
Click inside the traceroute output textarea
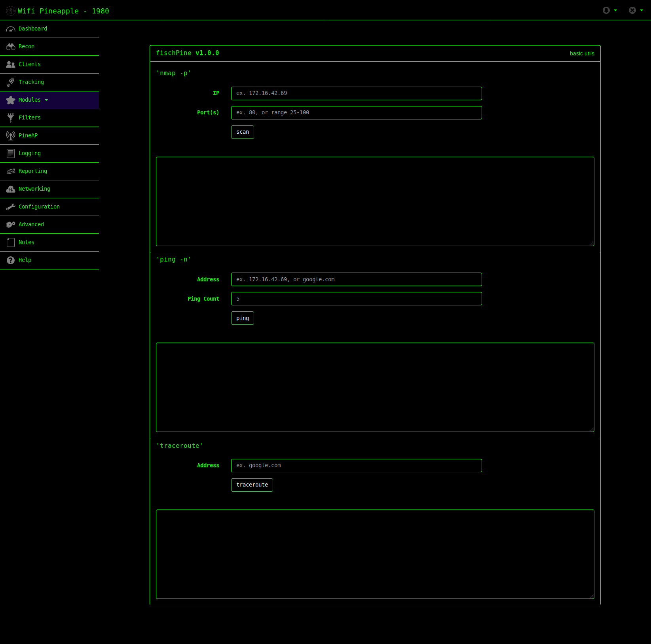[x=375, y=554]
